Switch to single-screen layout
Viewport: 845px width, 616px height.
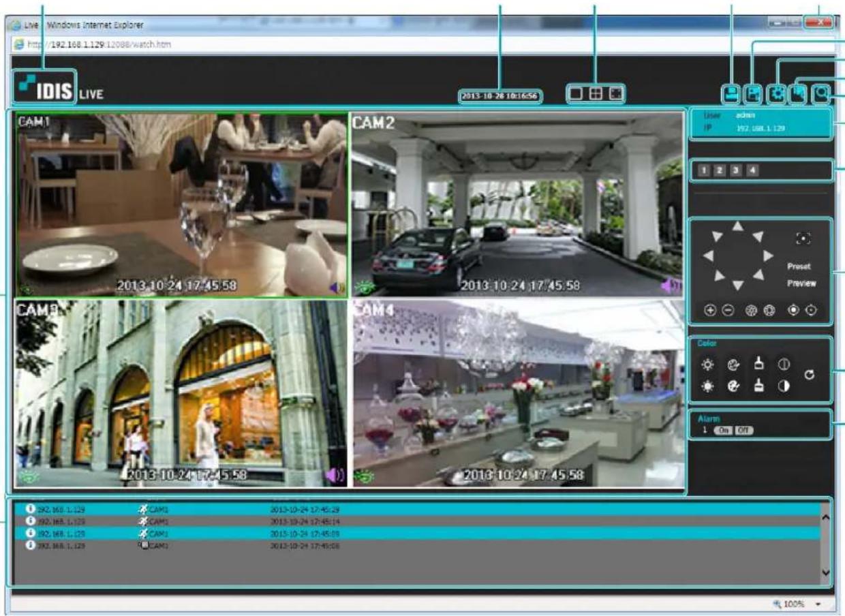pyautogui.click(x=577, y=94)
